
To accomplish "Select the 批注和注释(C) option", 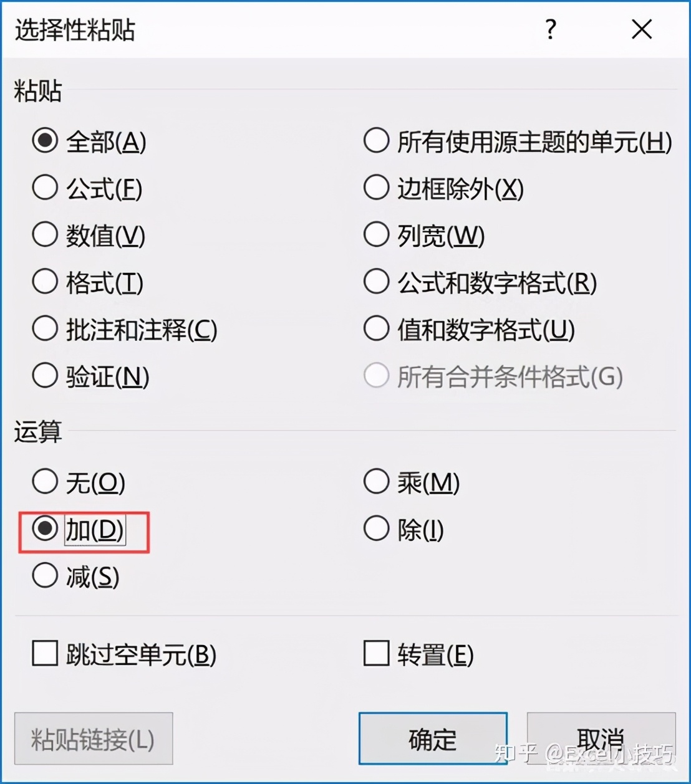I will click(45, 328).
